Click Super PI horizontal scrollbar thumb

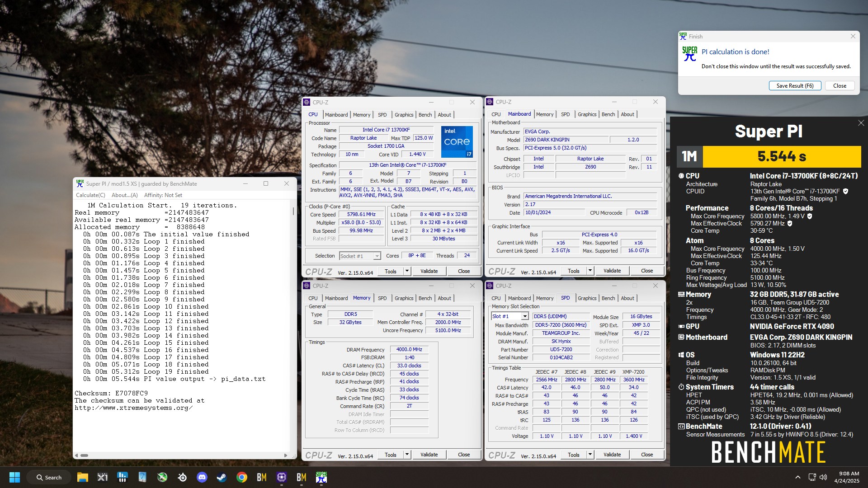84,455
